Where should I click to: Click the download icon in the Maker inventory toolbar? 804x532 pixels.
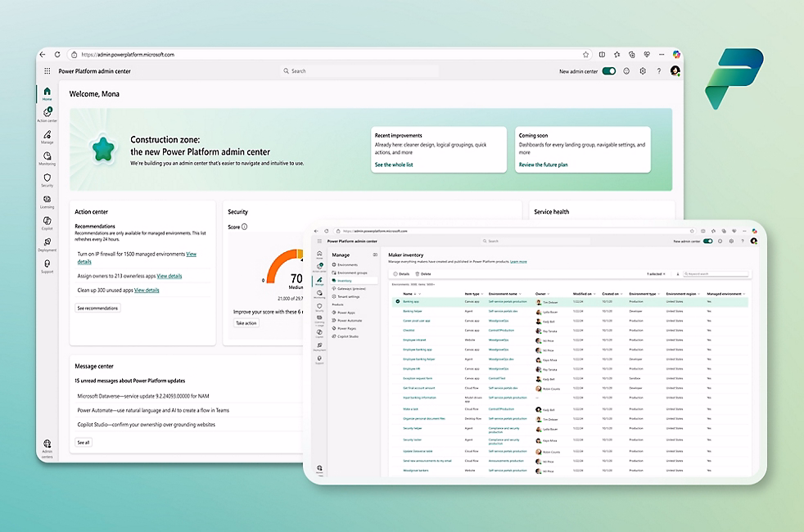677,274
